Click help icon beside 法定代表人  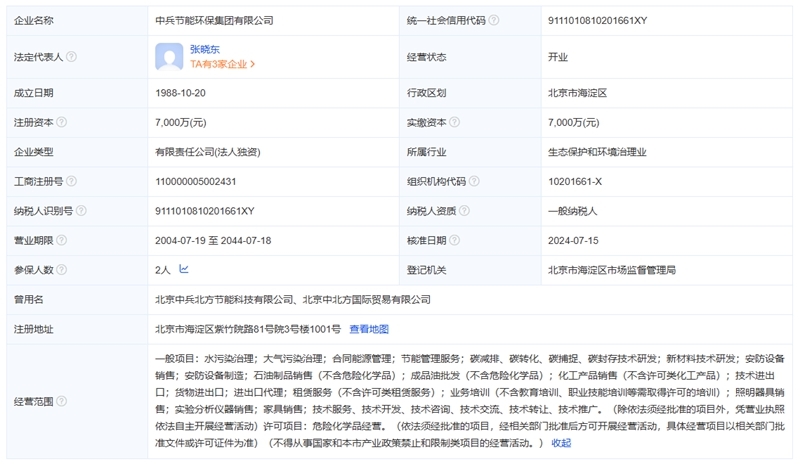71,57
